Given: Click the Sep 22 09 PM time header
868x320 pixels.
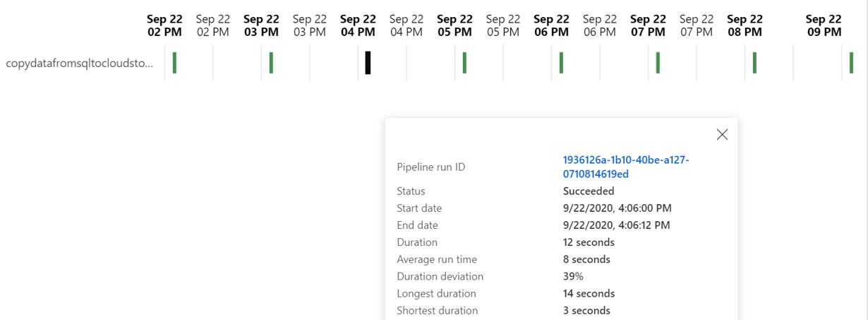Looking at the screenshot, I should (x=824, y=25).
